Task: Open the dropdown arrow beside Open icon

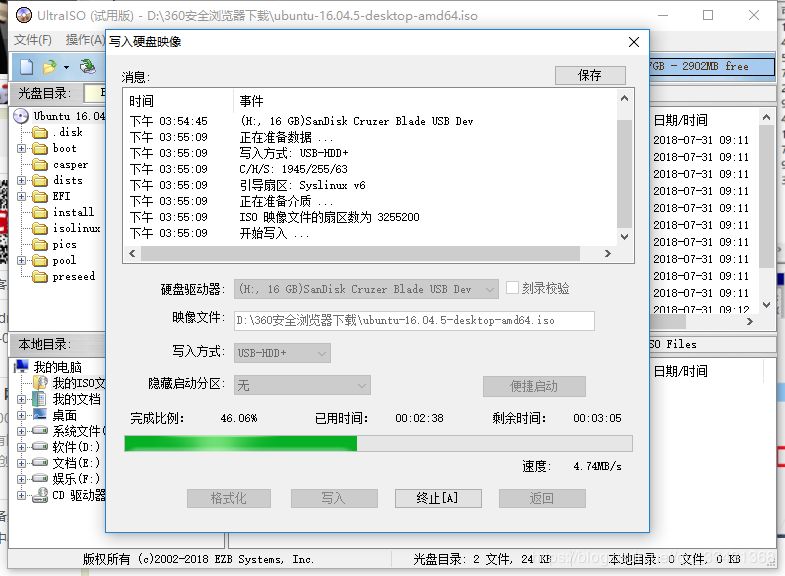Action: [x=66, y=67]
